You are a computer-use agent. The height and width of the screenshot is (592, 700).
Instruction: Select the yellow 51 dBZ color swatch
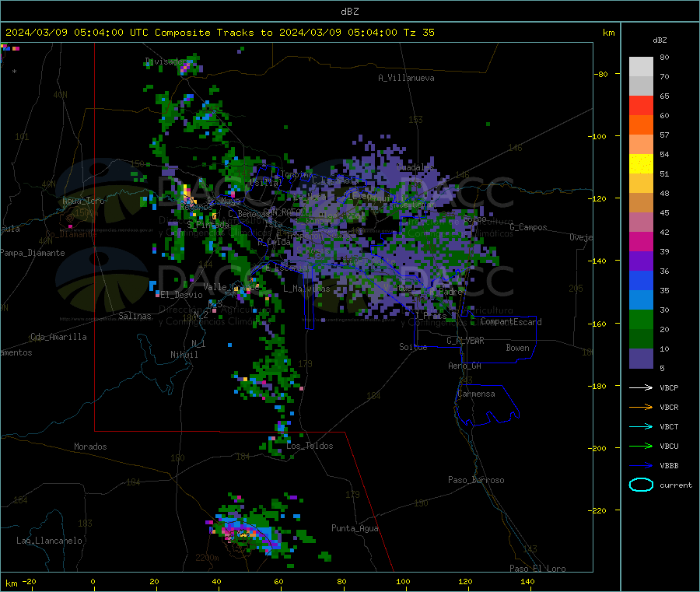pos(641,164)
